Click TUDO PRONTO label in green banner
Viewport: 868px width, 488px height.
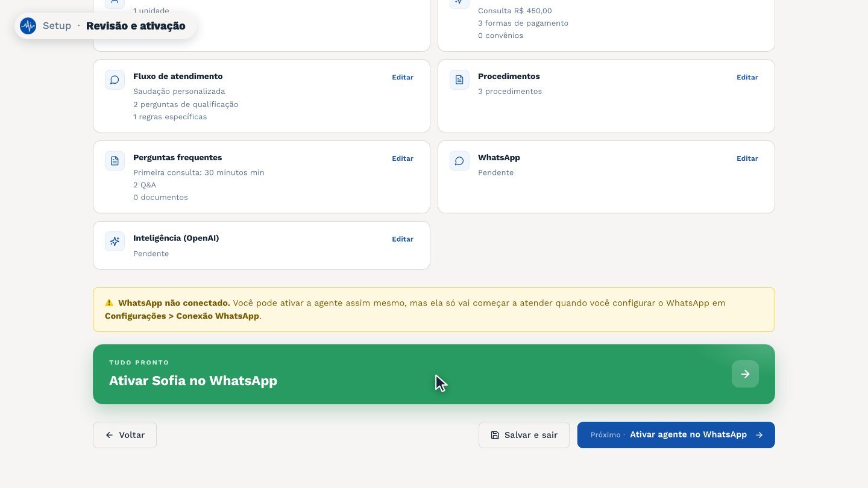[x=139, y=363]
